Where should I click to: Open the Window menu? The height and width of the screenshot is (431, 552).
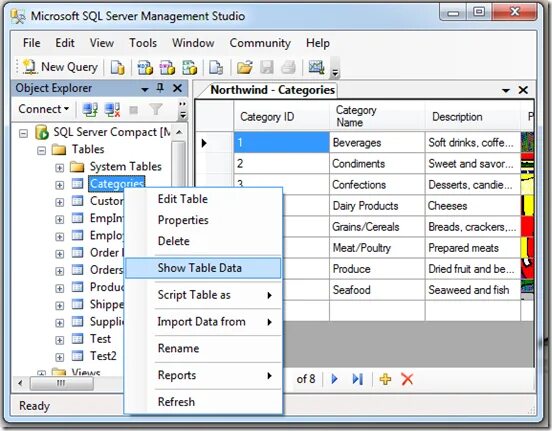click(x=193, y=43)
